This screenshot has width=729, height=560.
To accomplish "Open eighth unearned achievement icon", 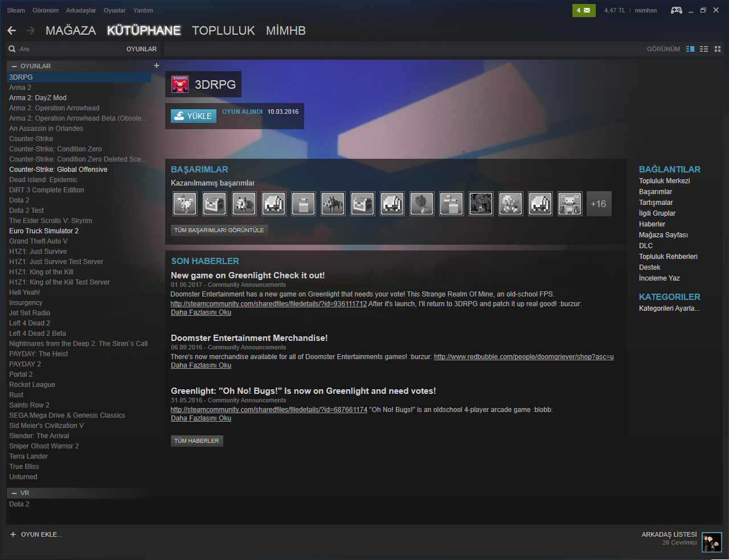I will click(x=392, y=204).
